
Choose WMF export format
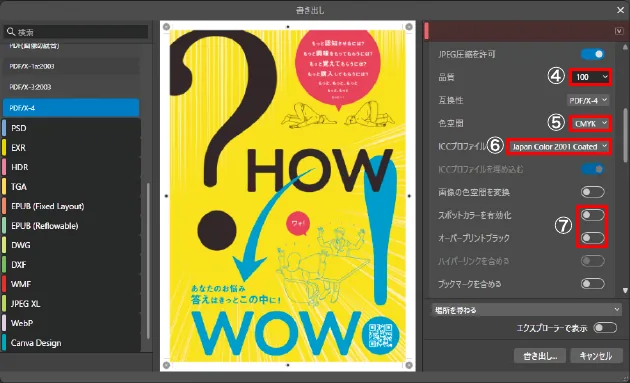point(71,284)
